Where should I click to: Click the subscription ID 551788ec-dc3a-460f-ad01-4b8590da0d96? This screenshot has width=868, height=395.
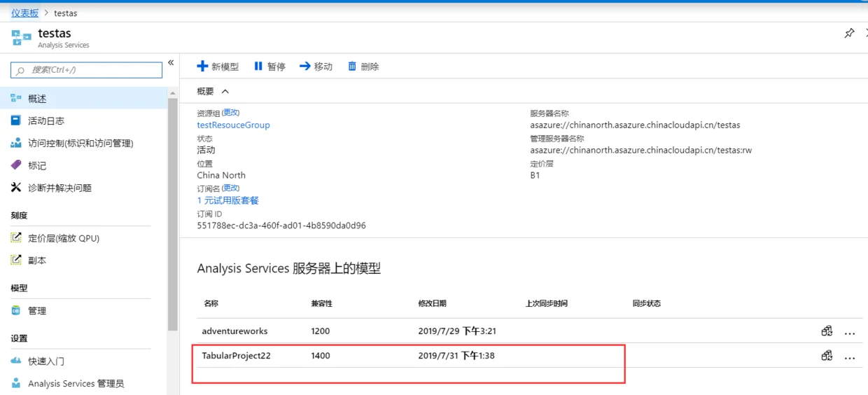point(281,226)
